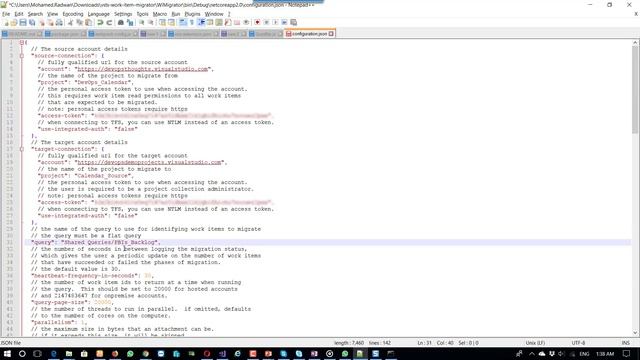
Task: Open the user-defined language dialog icon
Action: [210, 22]
